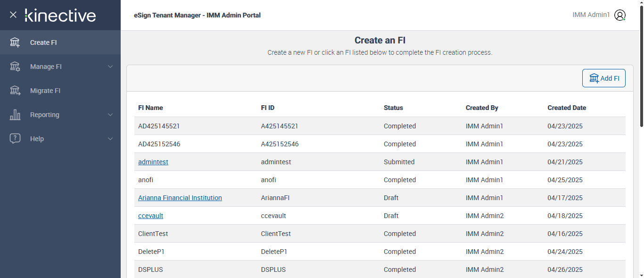The image size is (644, 278).
Task: Expand the Reporting submenu chevron
Action: click(110, 115)
